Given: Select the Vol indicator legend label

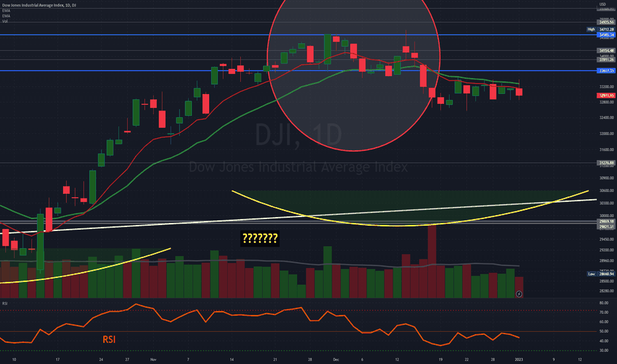Looking at the screenshot, I should 5,21.
